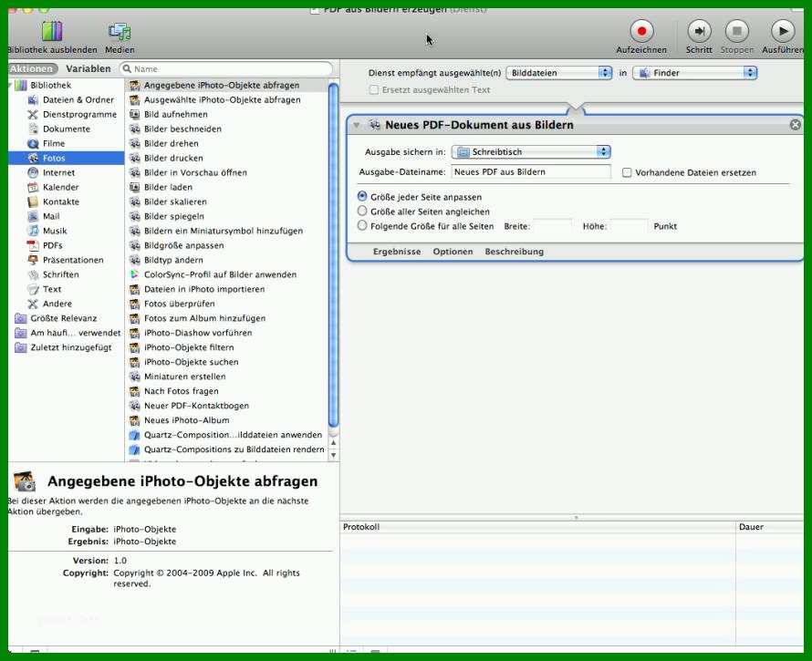Click the Dauer column header
812x661 pixels.
coord(769,527)
